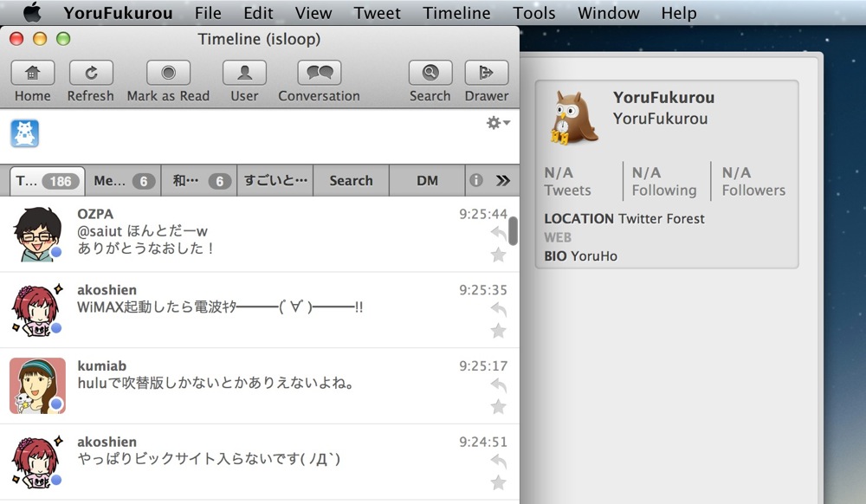The image size is (866, 504).
Task: Click kumiab's avatar thumbnail
Action: tap(37, 386)
